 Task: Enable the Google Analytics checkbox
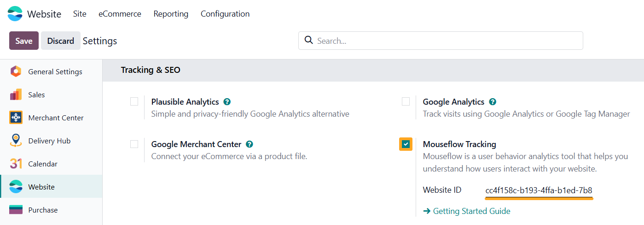(x=406, y=101)
